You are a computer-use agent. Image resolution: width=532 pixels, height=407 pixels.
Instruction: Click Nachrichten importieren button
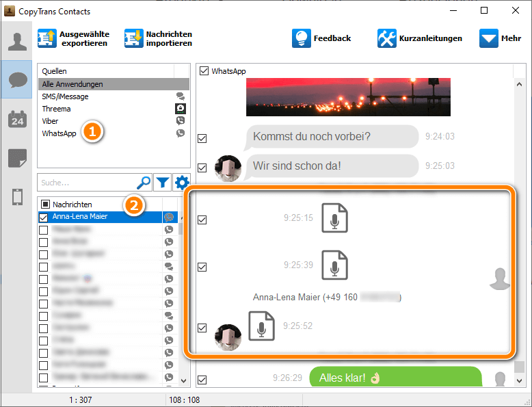tap(158, 38)
